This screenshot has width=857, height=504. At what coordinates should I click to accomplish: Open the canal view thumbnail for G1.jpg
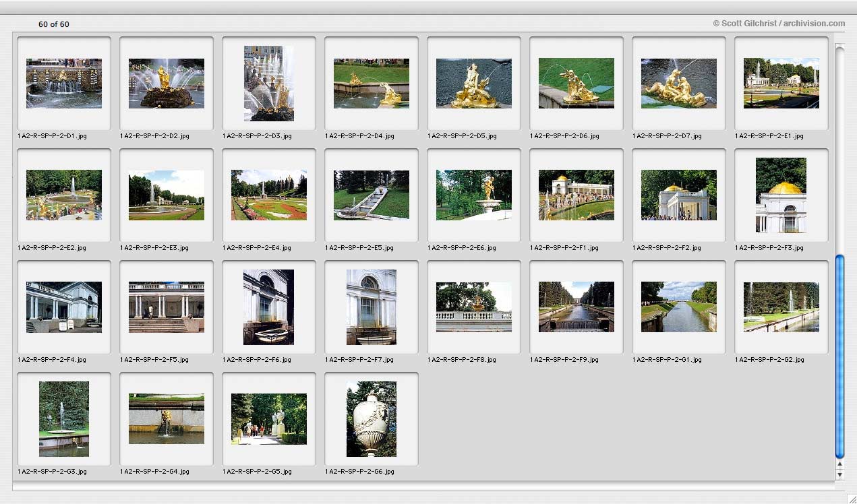pyautogui.click(x=679, y=307)
